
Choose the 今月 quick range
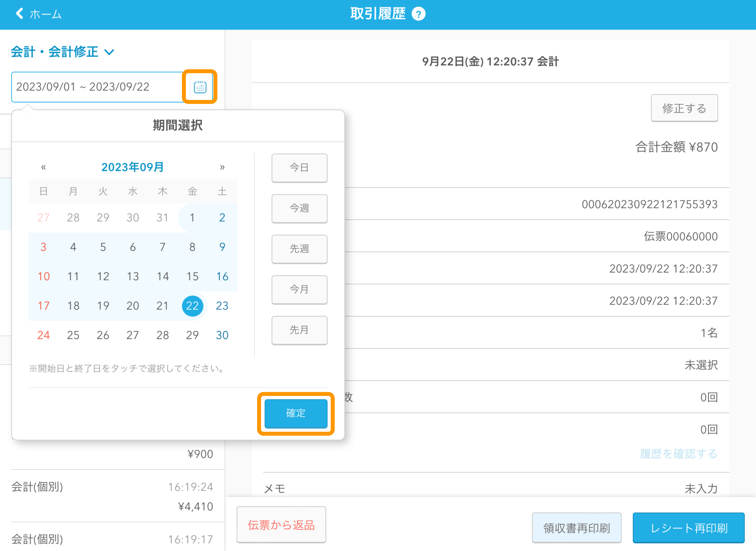(x=299, y=290)
